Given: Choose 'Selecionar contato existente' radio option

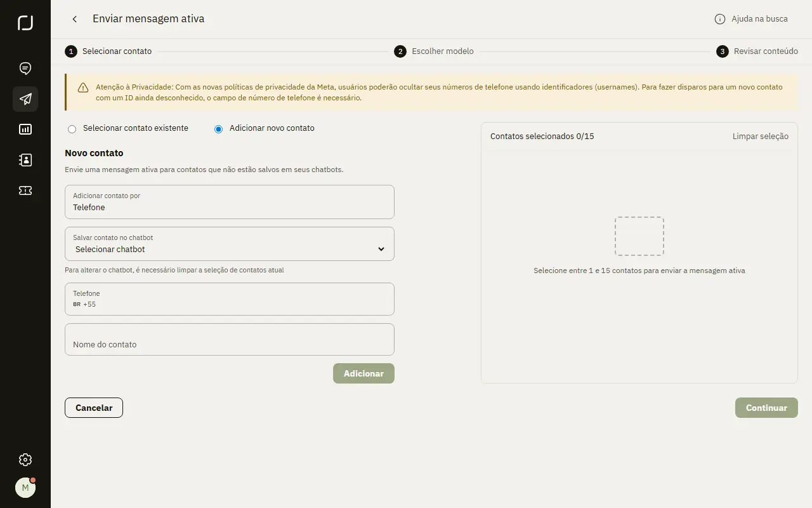Looking at the screenshot, I should point(72,129).
